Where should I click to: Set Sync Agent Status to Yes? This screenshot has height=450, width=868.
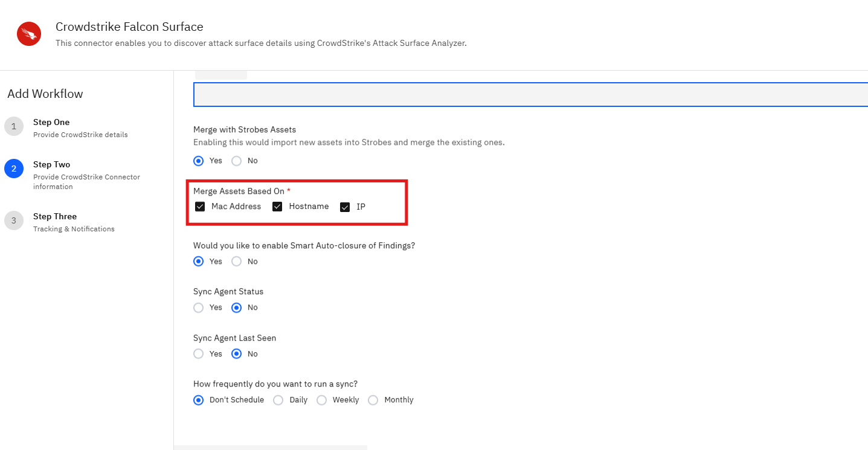[x=199, y=307]
